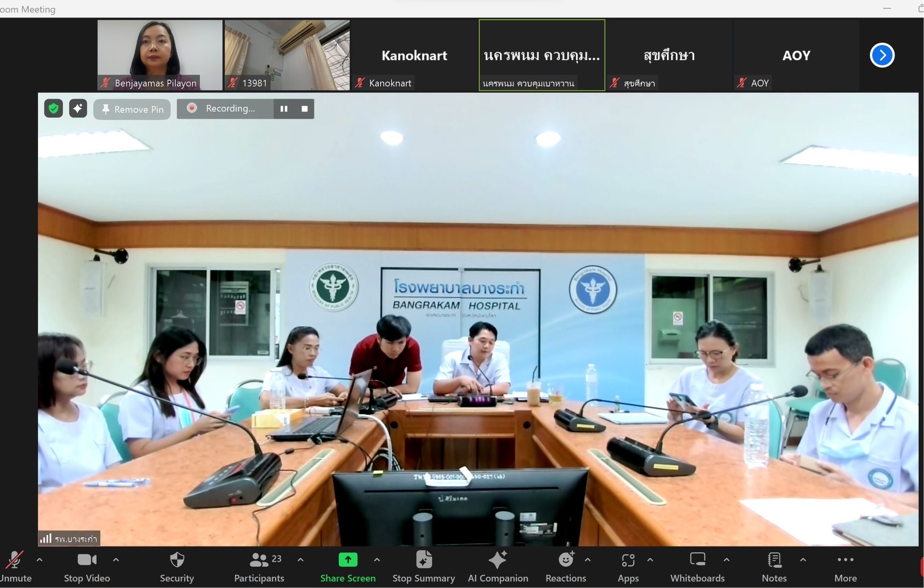Click the Remove Pin button
This screenshot has width=924, height=588.
(x=132, y=109)
